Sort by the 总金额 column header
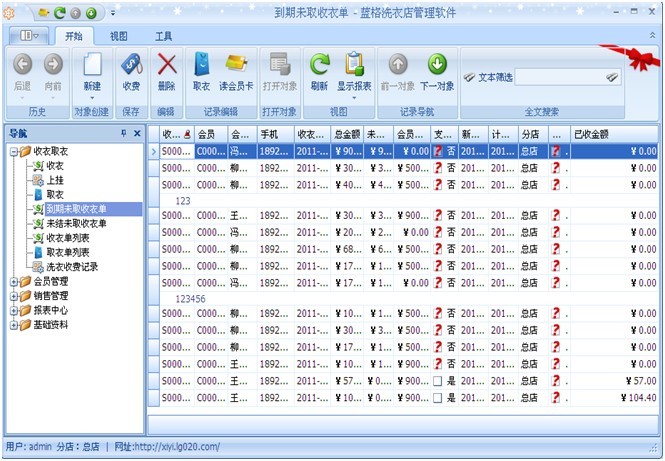665x461 pixels. click(x=347, y=134)
